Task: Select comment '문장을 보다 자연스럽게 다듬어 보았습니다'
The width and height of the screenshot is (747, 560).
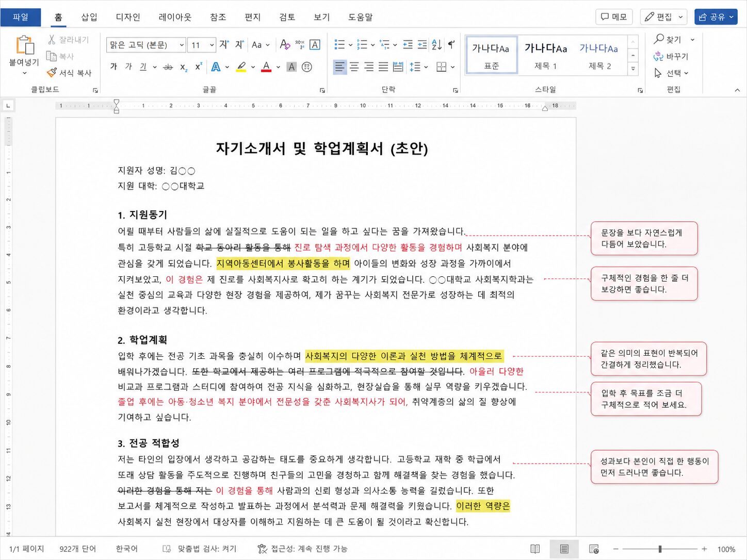Action: tap(644, 238)
